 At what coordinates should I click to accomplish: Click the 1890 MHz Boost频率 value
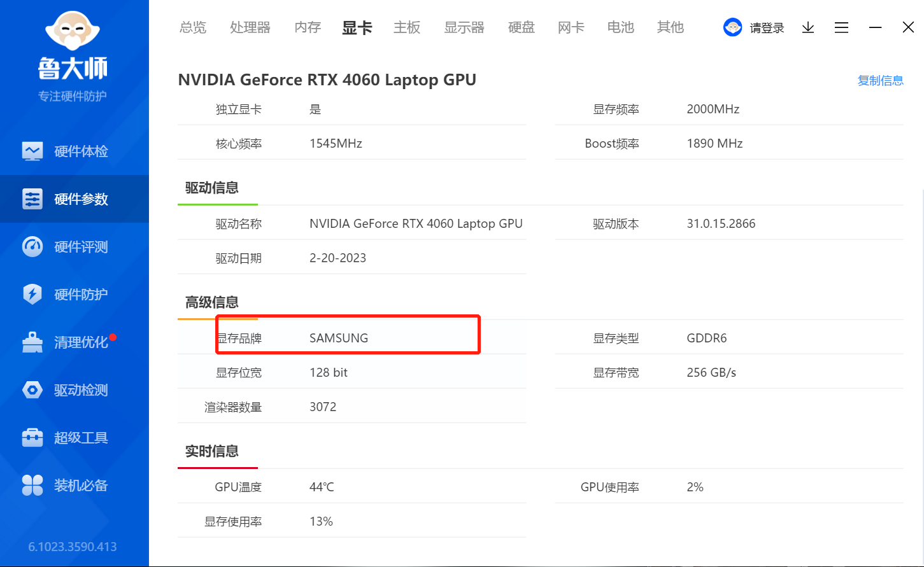(x=714, y=143)
